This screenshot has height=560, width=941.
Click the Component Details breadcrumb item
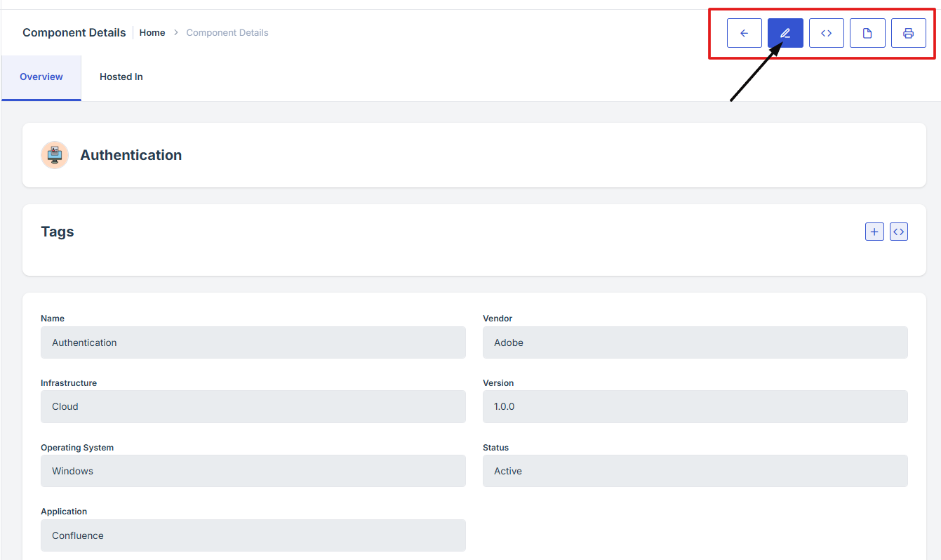pyautogui.click(x=227, y=33)
